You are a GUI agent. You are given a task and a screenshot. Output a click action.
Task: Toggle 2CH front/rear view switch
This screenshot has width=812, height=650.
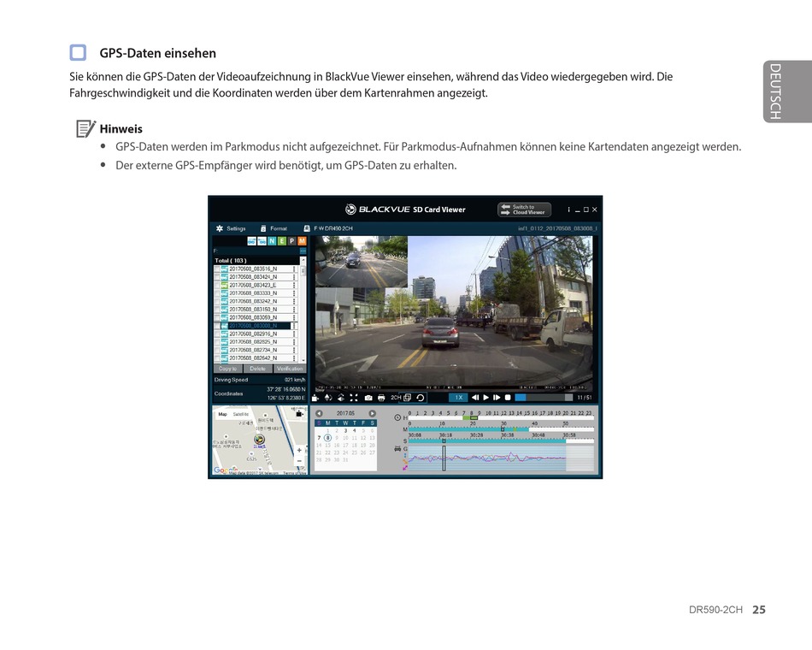click(x=401, y=398)
